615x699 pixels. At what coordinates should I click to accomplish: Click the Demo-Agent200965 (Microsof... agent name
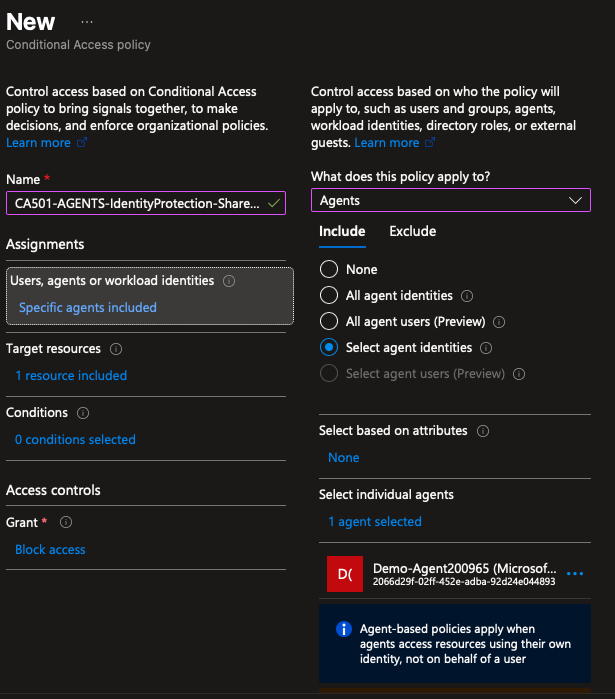(464, 568)
